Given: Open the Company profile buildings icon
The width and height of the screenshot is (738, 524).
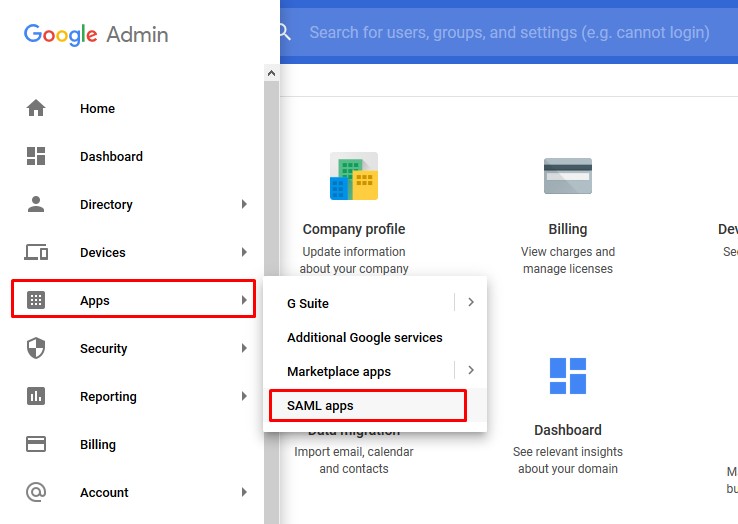Looking at the screenshot, I should (x=354, y=176).
